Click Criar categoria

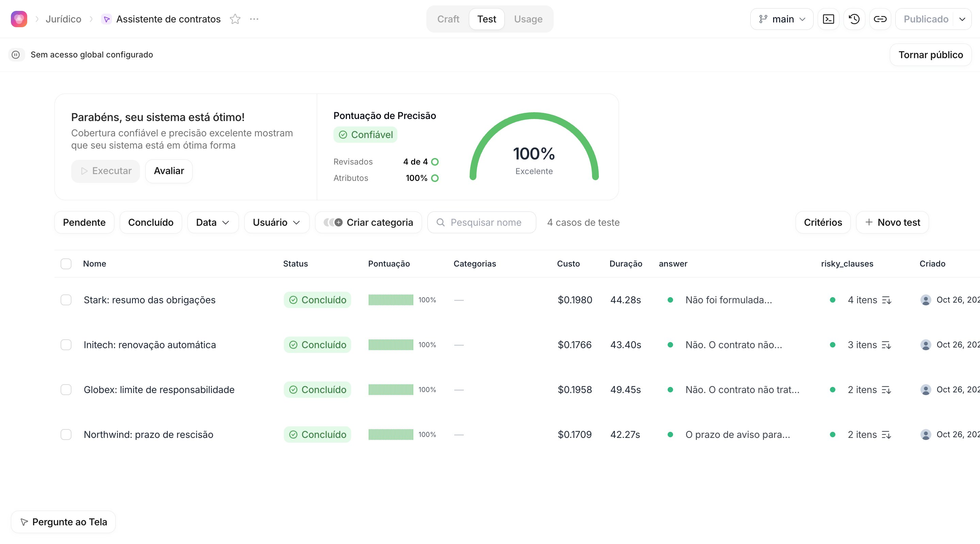368,222
